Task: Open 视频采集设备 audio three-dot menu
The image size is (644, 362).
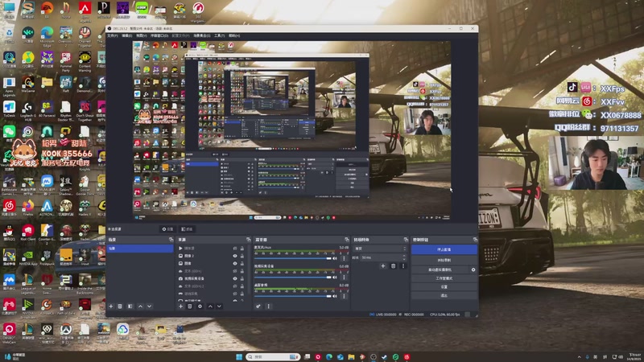Action: [344, 277]
